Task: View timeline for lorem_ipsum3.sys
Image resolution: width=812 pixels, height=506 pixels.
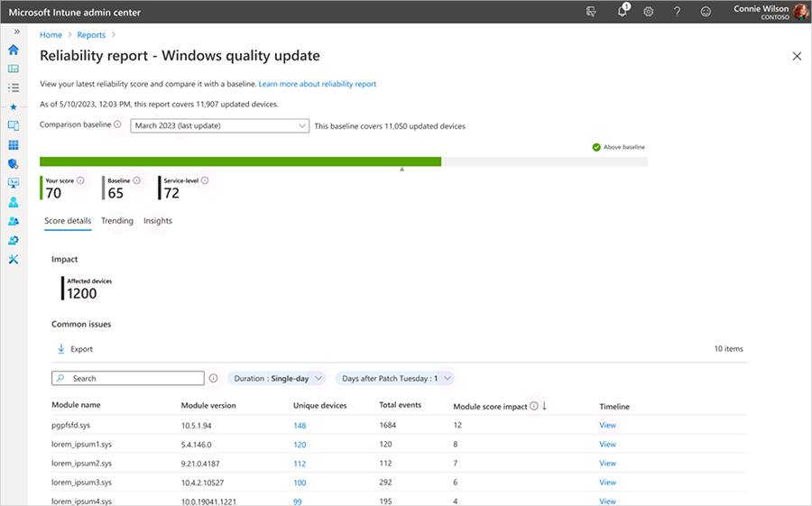Action: [607, 483]
